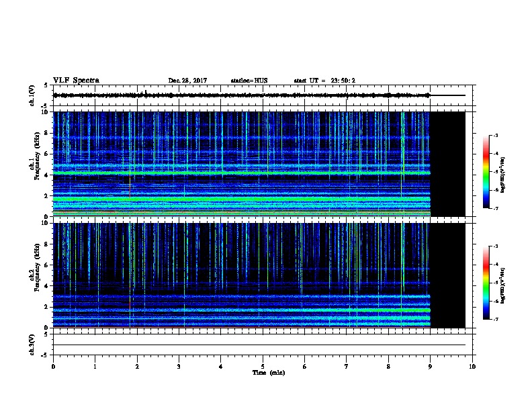This screenshot has height=411, width=532.
Task: Click the ch.1 color bar log(PSD) label
Action: click(x=502, y=175)
